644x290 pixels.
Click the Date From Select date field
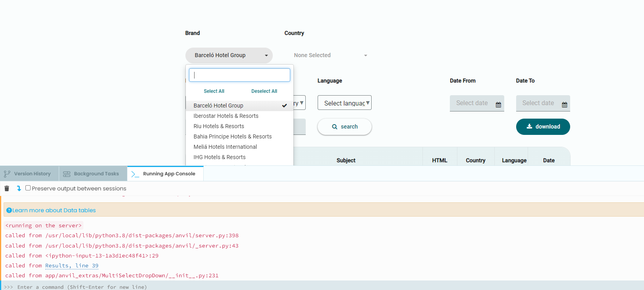(x=477, y=103)
